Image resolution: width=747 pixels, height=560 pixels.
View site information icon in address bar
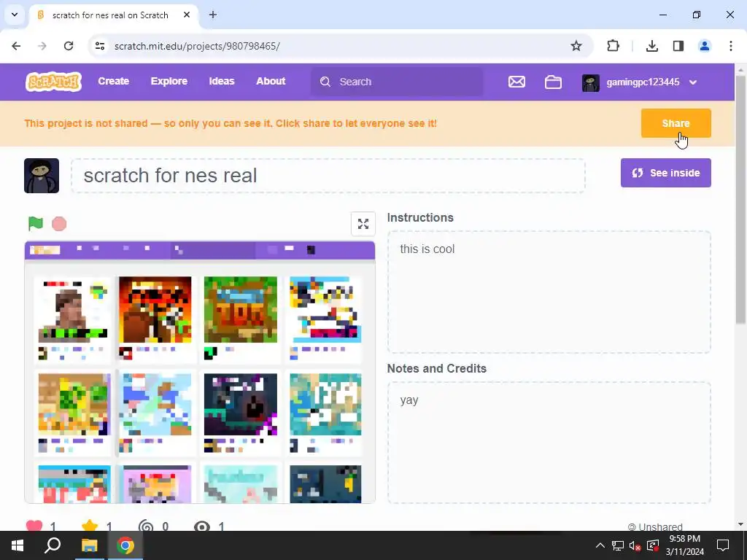(99, 46)
